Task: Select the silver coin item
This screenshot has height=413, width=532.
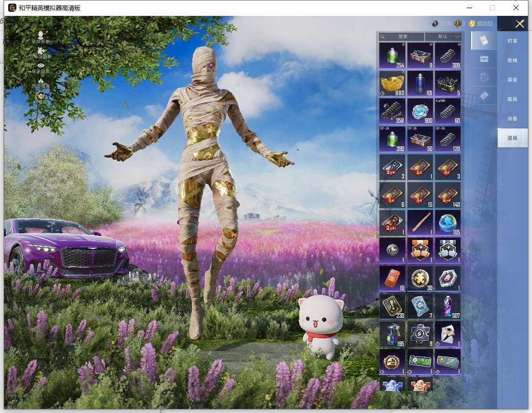Action: point(392,250)
